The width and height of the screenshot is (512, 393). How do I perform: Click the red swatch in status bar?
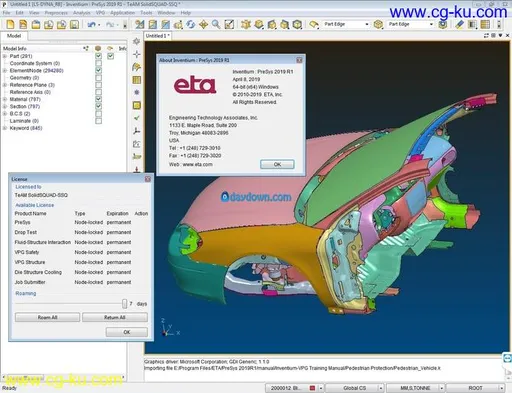pos(312,388)
